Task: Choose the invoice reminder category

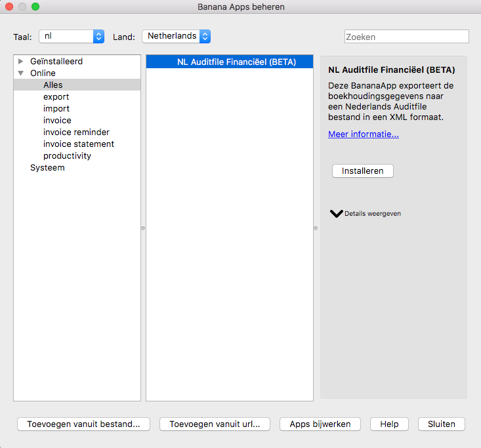Action: (x=76, y=132)
